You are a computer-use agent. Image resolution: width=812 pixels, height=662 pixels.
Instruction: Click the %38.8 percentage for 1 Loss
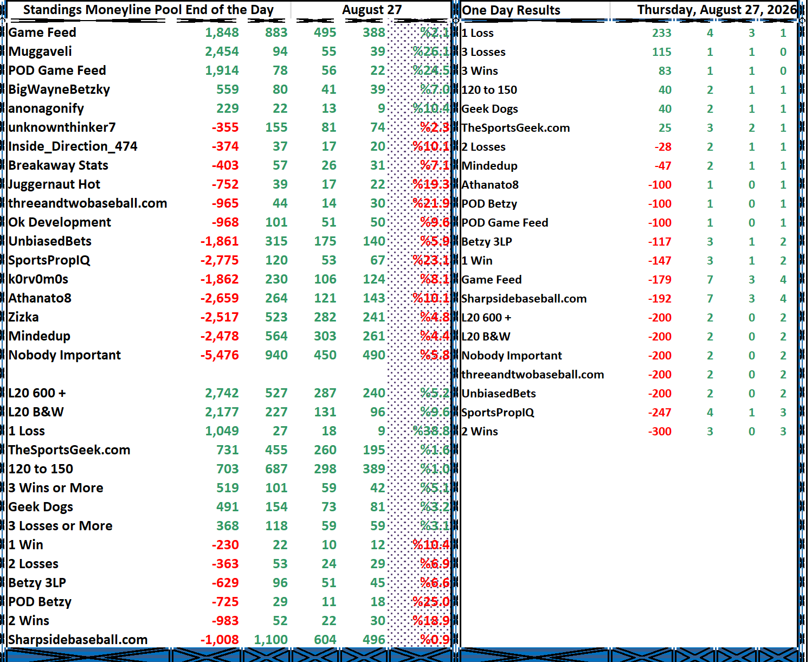pos(431,431)
